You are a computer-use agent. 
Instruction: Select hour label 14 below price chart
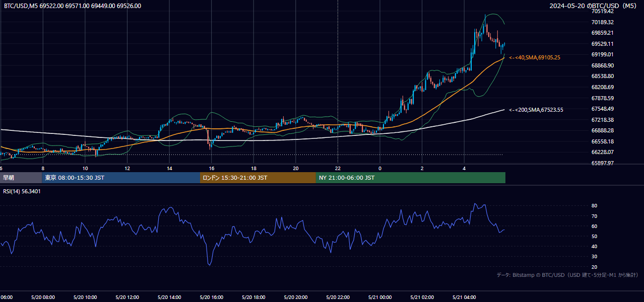tap(169, 169)
